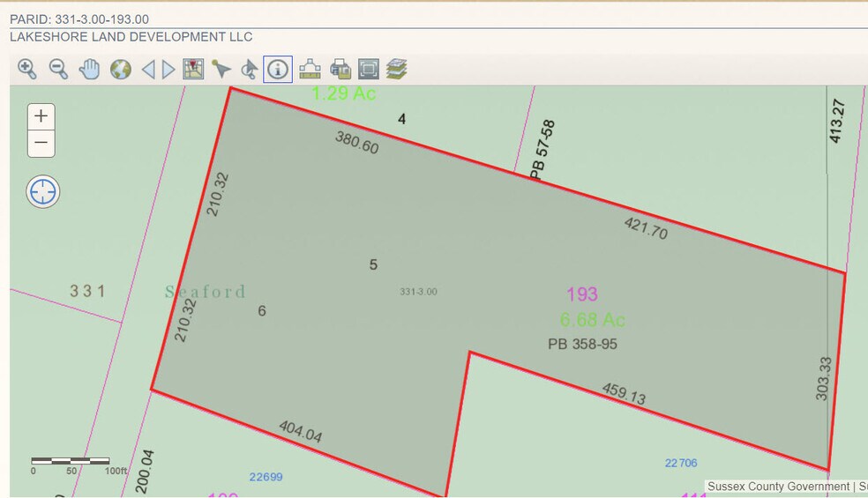
Task: Click lot number 6 label
Action: (262, 311)
